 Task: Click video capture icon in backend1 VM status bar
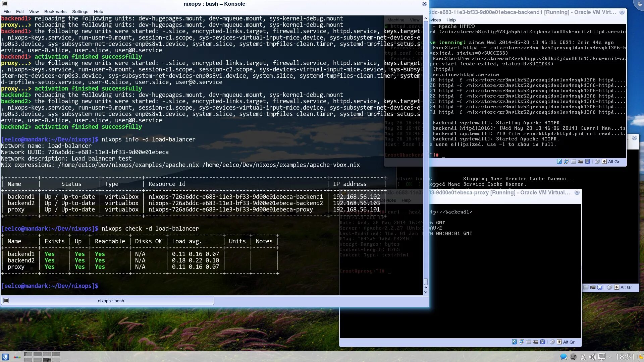[x=580, y=162]
